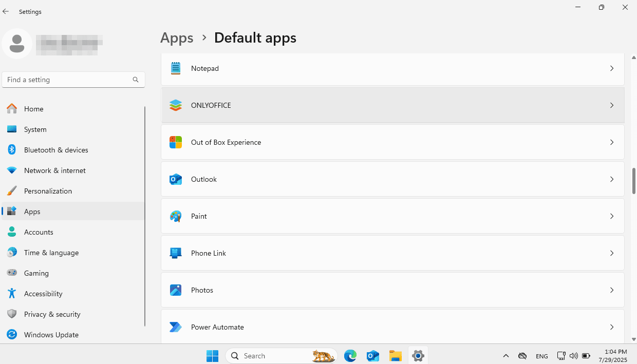Image resolution: width=637 pixels, height=364 pixels.
Task: Expand the Power Automate row chevron
Action: click(x=612, y=327)
